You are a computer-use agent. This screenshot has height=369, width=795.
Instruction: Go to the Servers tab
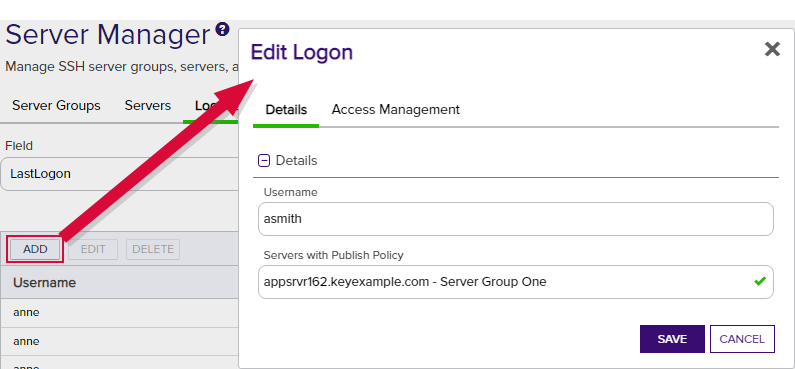148,105
